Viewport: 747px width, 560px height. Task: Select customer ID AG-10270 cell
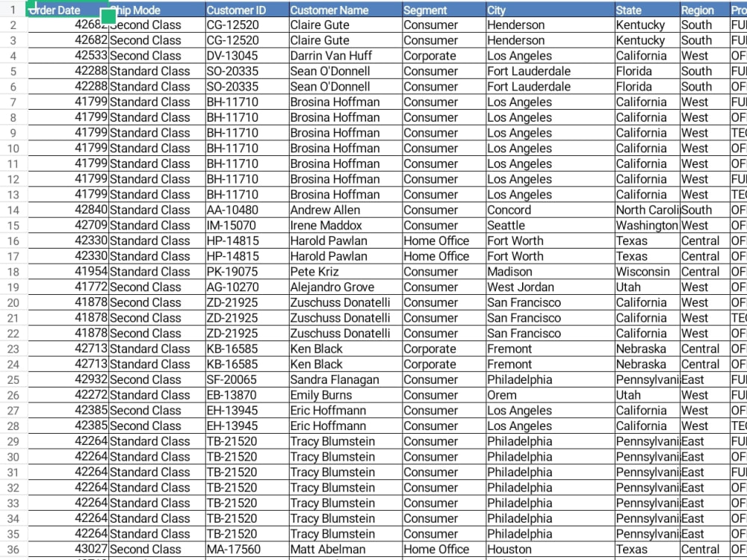247,287
